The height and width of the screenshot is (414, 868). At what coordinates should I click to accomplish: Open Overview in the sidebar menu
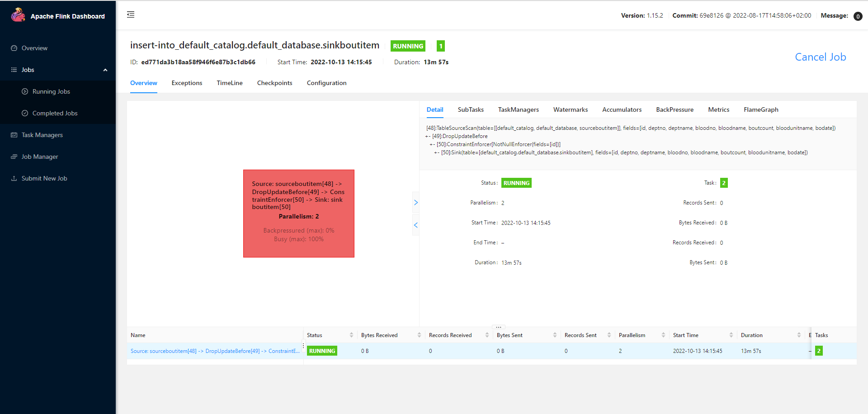tap(58, 48)
